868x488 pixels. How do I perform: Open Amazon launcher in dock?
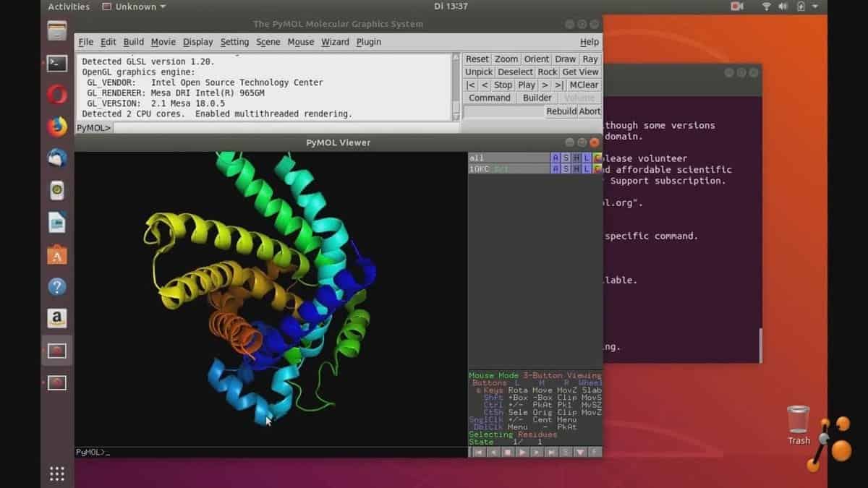coord(57,318)
